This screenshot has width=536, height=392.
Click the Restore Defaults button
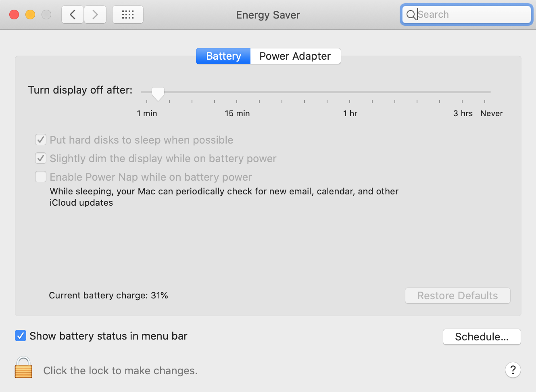click(x=458, y=296)
